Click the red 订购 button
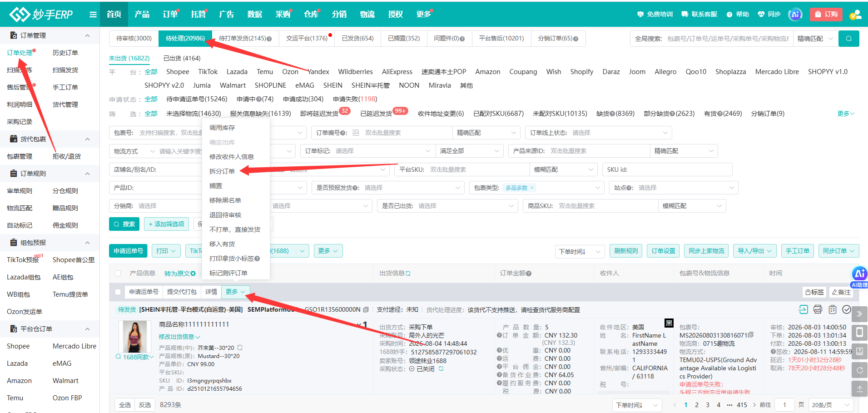The height and width of the screenshot is (413, 868). 826,14
